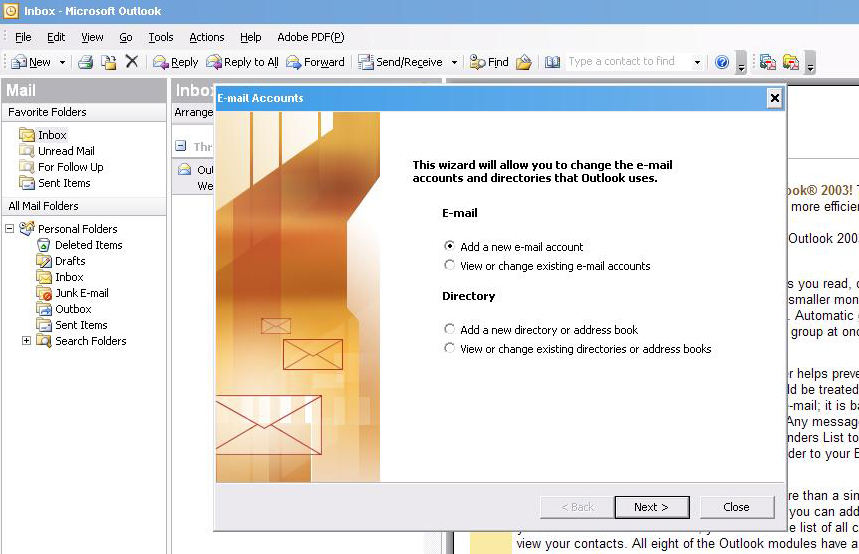Close the E-mail Accounts dialog with X

tap(775, 98)
